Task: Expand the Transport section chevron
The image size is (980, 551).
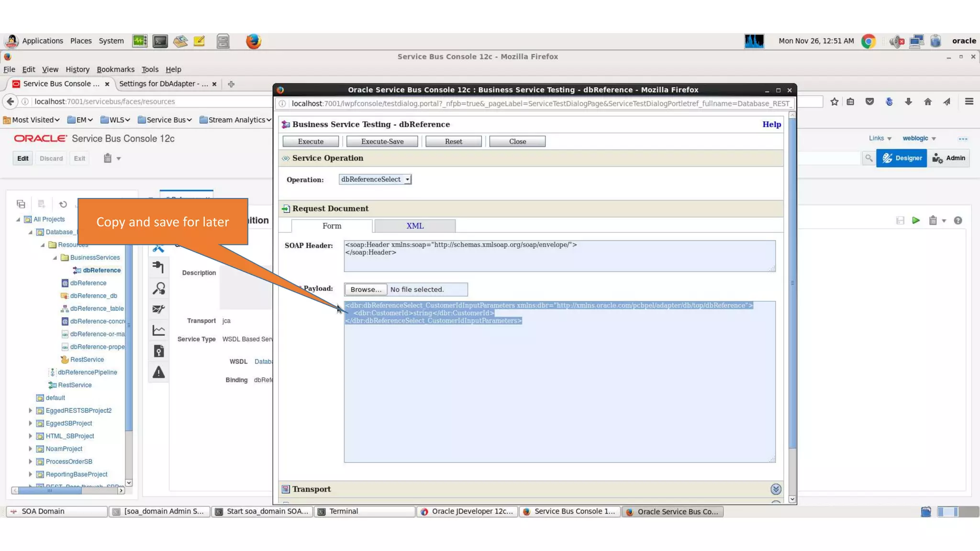Action: pyautogui.click(x=776, y=489)
